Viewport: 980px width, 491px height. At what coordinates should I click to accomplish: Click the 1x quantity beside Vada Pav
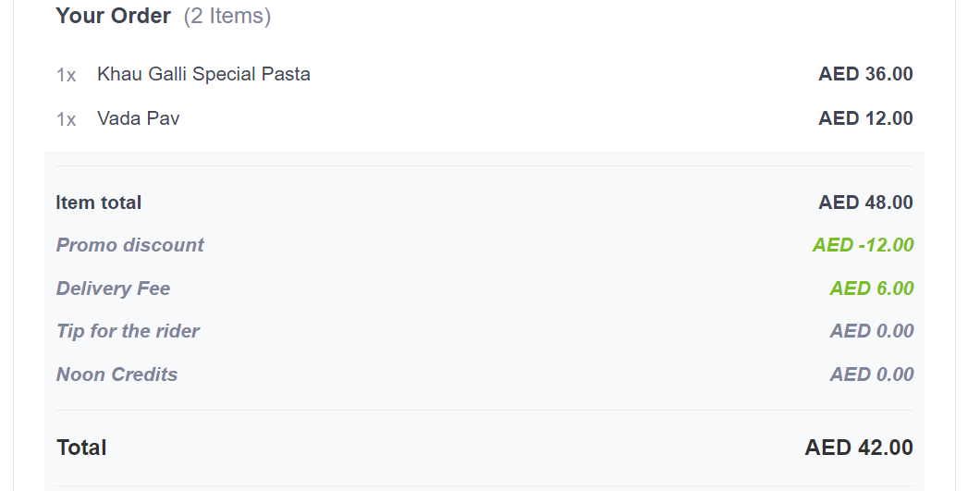pyautogui.click(x=67, y=119)
